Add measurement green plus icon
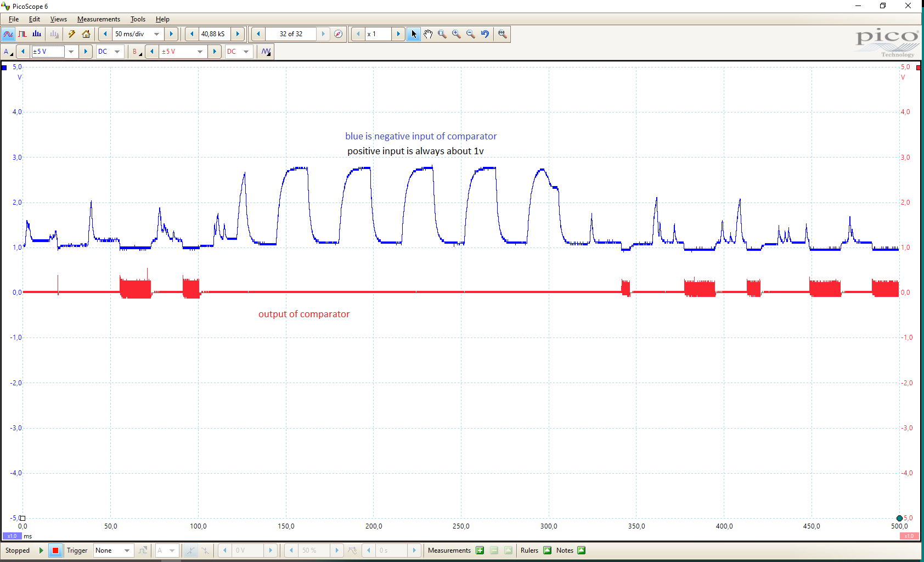The width and height of the screenshot is (924, 562). pyautogui.click(x=480, y=550)
